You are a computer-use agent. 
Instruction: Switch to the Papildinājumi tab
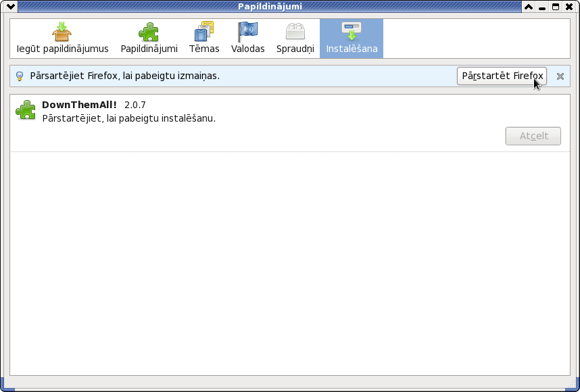(x=149, y=39)
